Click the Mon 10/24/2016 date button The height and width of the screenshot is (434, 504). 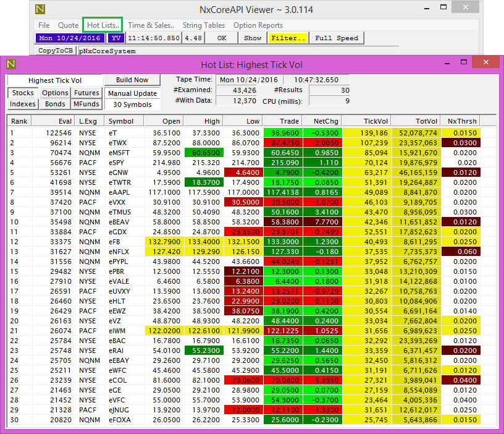tap(70, 38)
